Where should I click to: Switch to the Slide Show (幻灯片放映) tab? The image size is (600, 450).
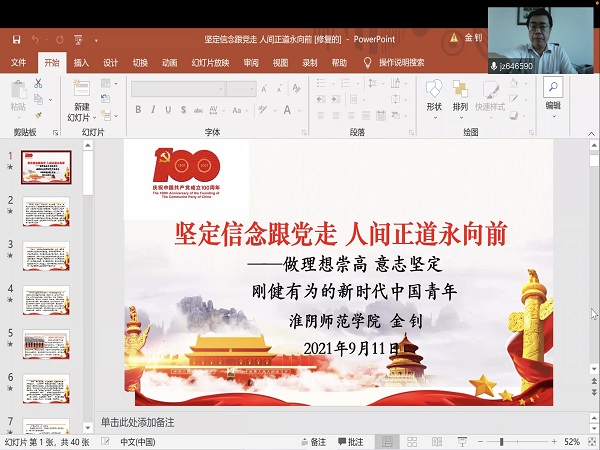coord(210,62)
